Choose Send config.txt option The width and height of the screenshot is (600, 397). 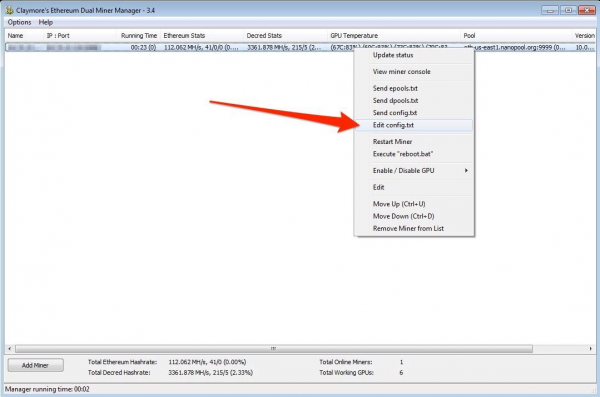(x=395, y=113)
